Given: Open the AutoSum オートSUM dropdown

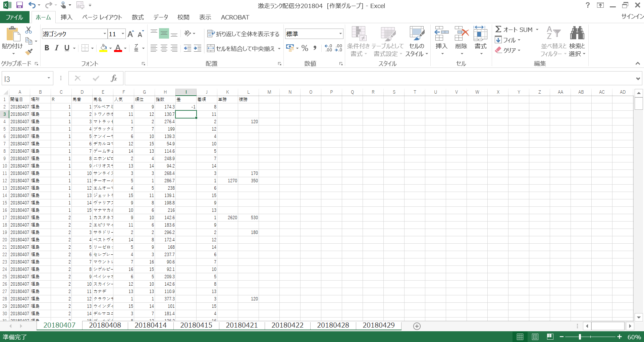Looking at the screenshot, I should coord(537,30).
